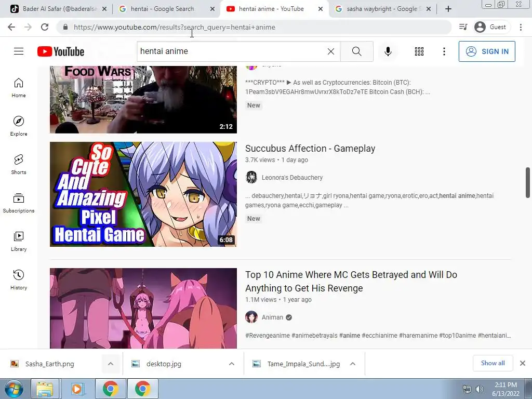Open File Explorer from the taskbar

(x=45, y=389)
